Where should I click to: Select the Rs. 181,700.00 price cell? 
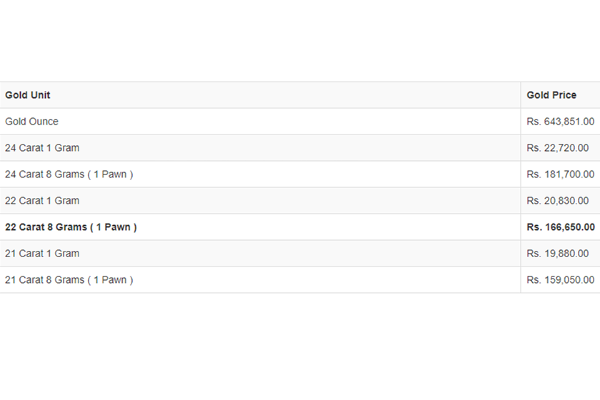560,174
